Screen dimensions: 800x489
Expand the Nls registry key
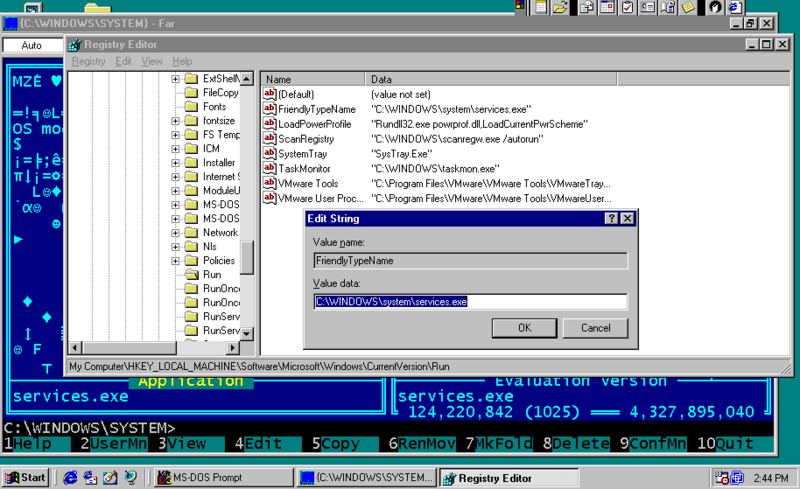pos(176,247)
